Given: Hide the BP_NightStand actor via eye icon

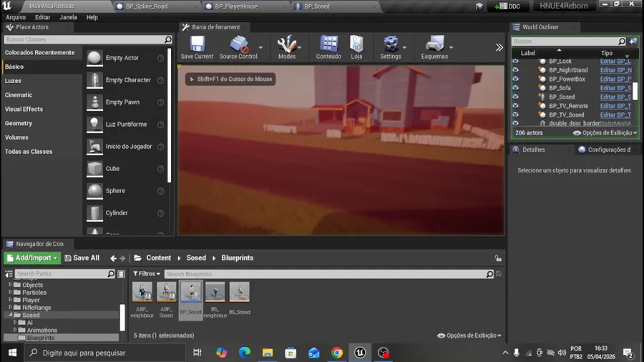Looking at the screenshot, I should (x=515, y=70).
